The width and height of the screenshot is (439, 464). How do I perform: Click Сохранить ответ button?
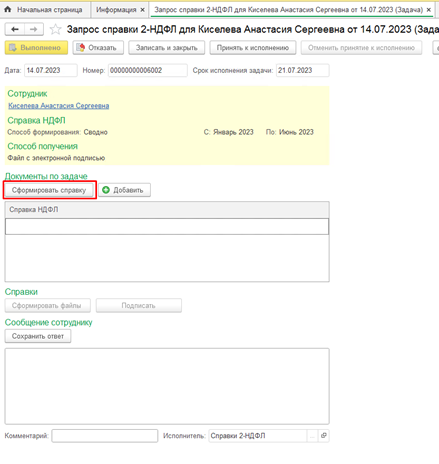pyautogui.click(x=38, y=336)
